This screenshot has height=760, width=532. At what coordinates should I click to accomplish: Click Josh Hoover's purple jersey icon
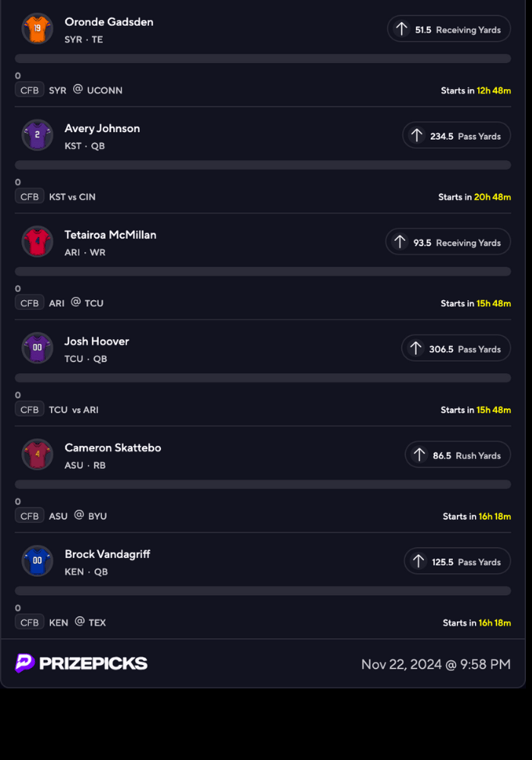37,347
